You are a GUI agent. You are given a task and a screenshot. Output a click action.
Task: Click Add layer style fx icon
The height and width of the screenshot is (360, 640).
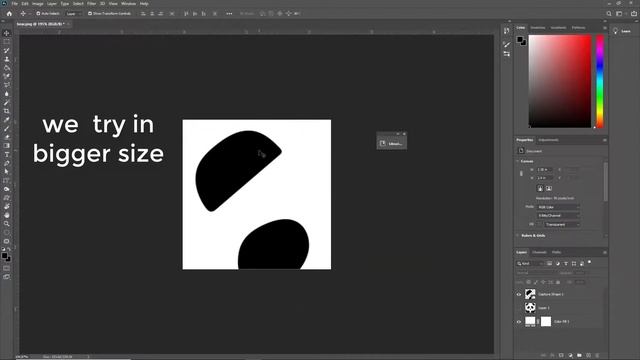[x=552, y=356]
